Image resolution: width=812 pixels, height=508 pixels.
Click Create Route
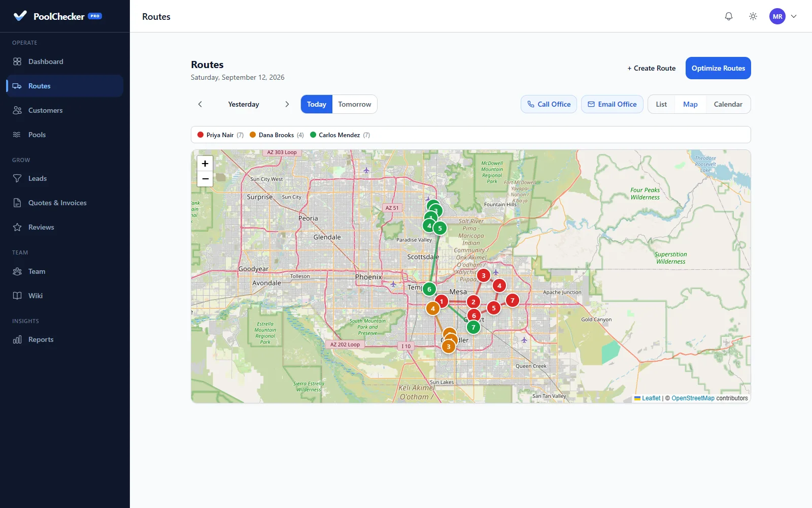click(652, 68)
